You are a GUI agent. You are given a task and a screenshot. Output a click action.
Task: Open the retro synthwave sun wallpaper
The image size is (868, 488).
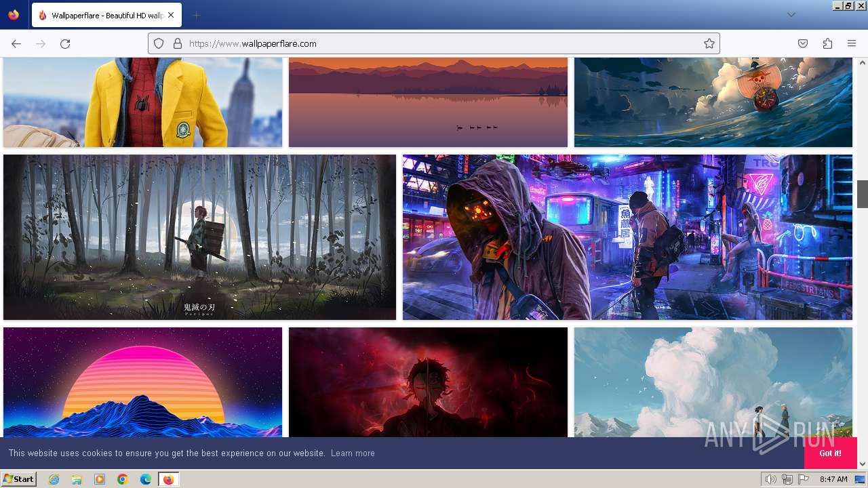[x=142, y=382]
